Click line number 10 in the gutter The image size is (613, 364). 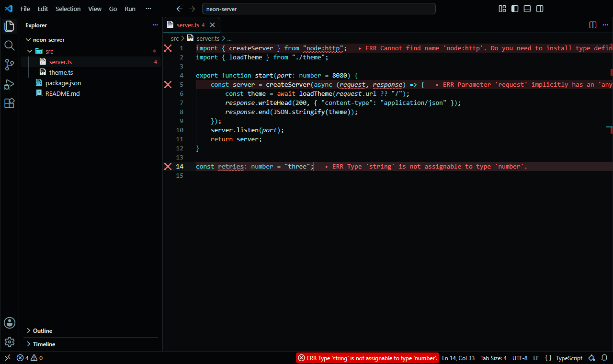pos(180,130)
